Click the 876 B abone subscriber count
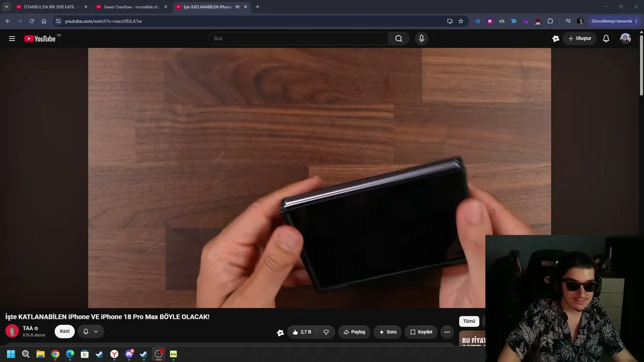The width and height of the screenshot is (644, 362). tap(34, 335)
